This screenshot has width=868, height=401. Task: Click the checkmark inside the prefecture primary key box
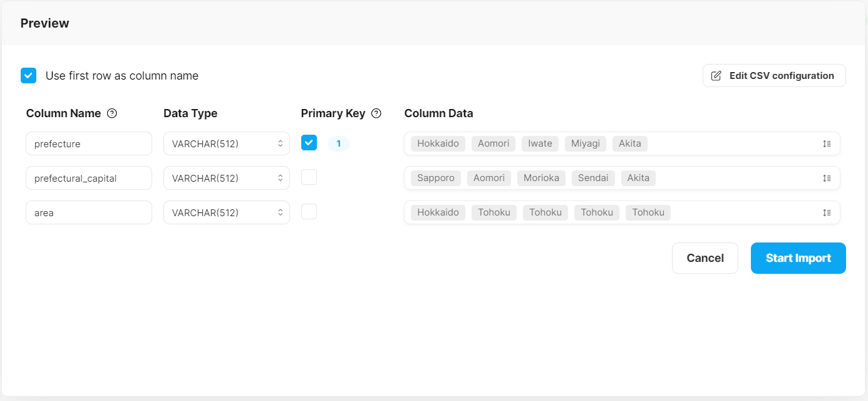pyautogui.click(x=309, y=143)
